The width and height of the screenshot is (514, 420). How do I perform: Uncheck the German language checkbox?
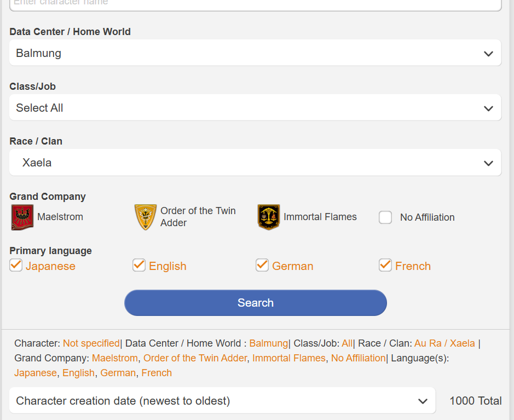click(262, 265)
